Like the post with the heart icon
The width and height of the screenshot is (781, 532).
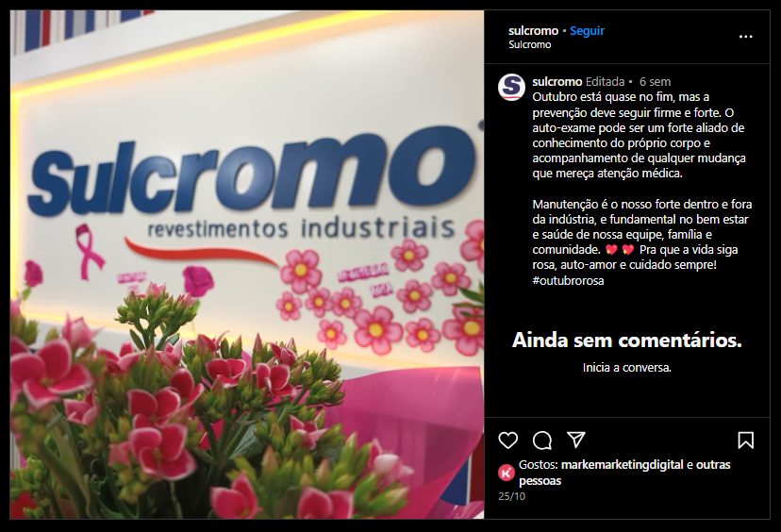pyautogui.click(x=508, y=441)
